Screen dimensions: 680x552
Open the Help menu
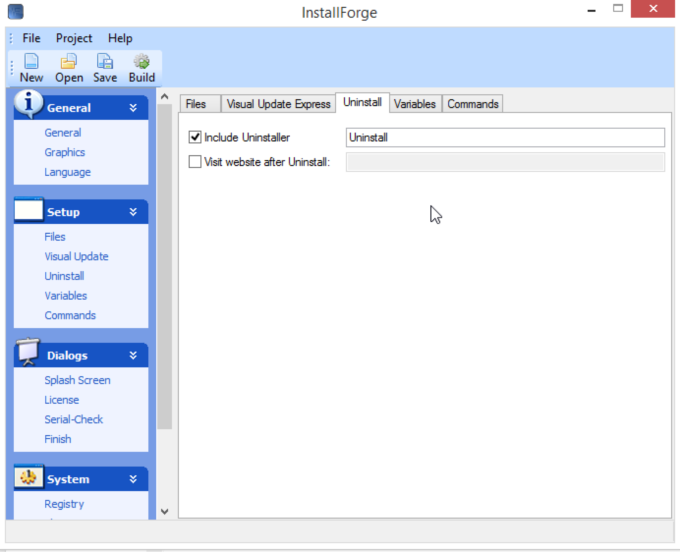tap(120, 38)
